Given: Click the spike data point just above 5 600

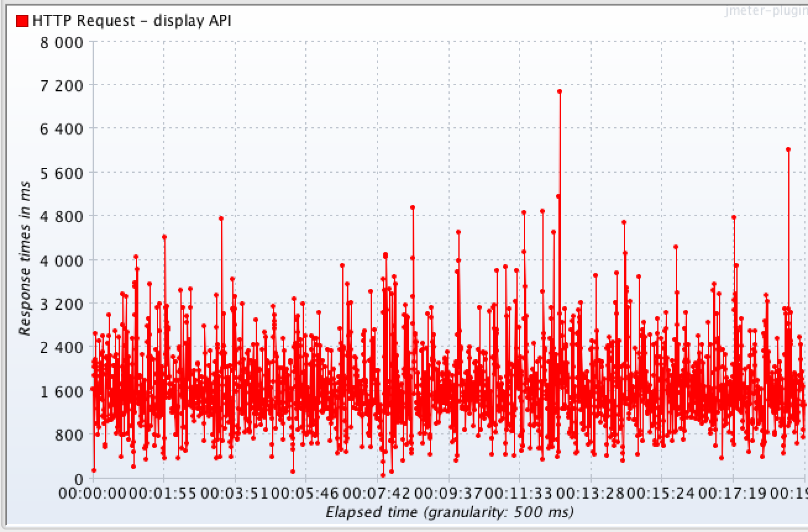Looking at the screenshot, I should click(788, 149).
